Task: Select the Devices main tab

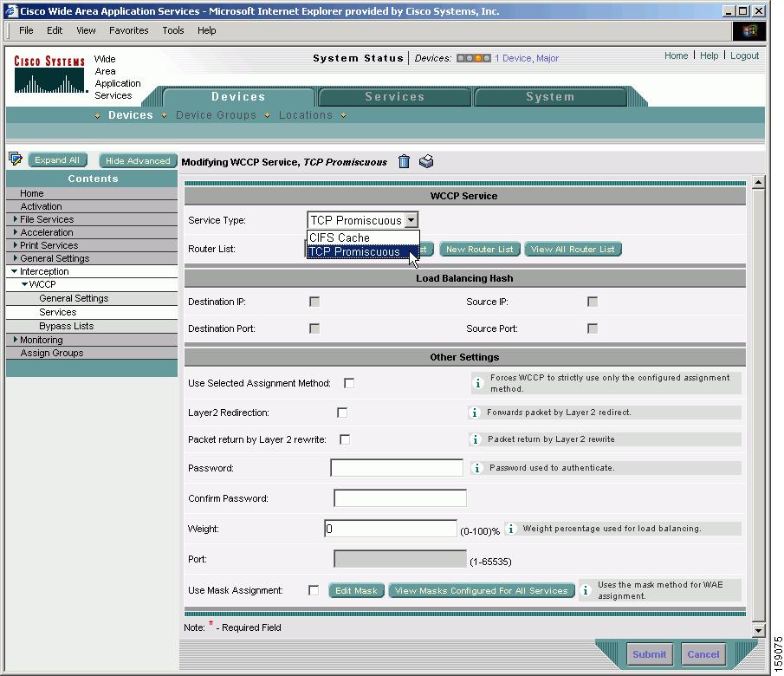Action: [x=238, y=96]
